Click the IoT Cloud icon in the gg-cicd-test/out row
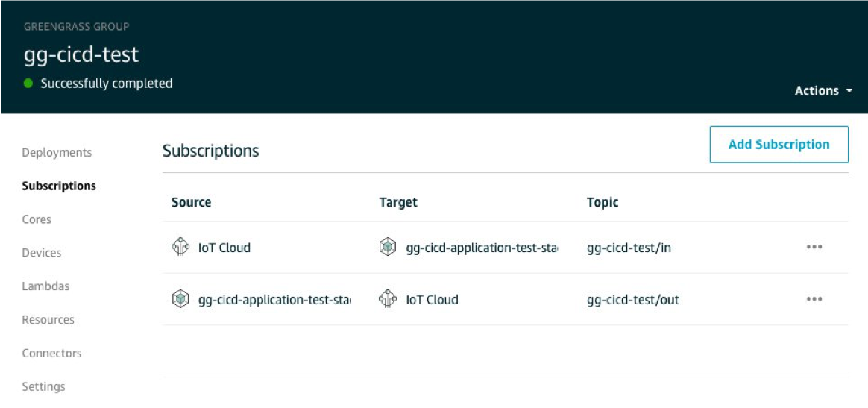This screenshot has width=868, height=408. [388, 300]
